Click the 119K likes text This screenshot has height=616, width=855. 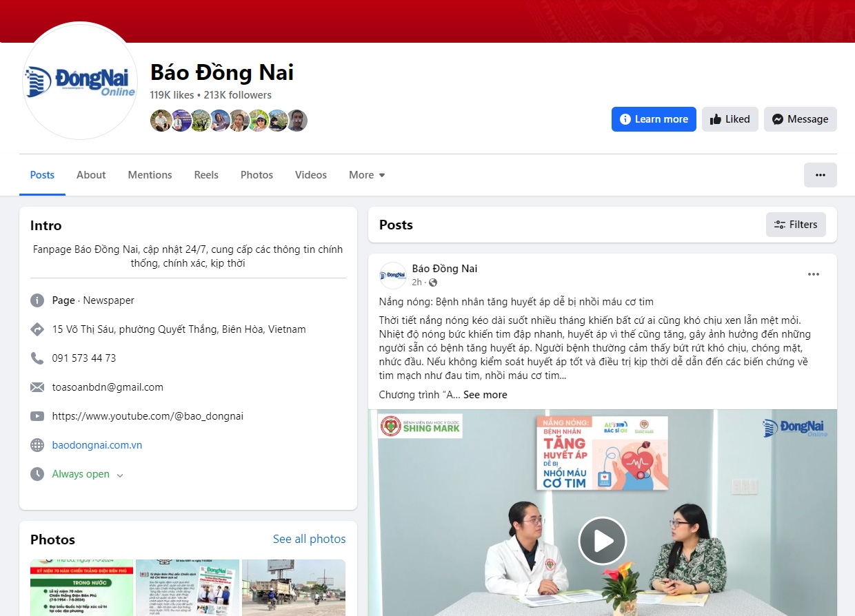172,95
